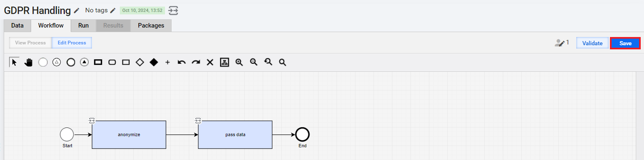Activate the hand pan tool
The width and height of the screenshot is (644, 160).
pos(28,62)
